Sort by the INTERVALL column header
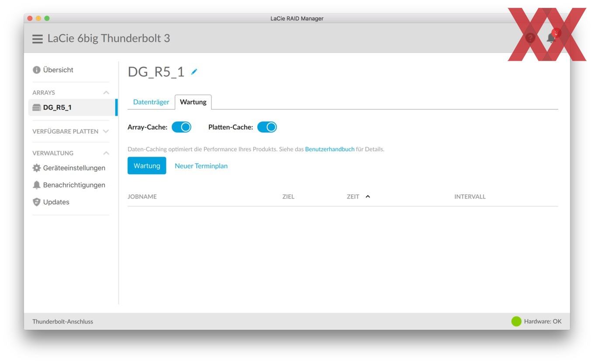The image size is (594, 364). point(470,197)
